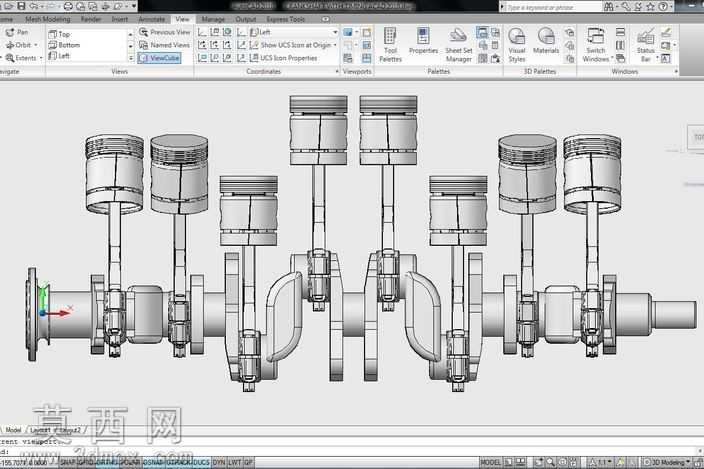Image resolution: width=704 pixels, height=469 pixels.
Task: Toggle GRID display in status bar
Action: click(x=85, y=462)
